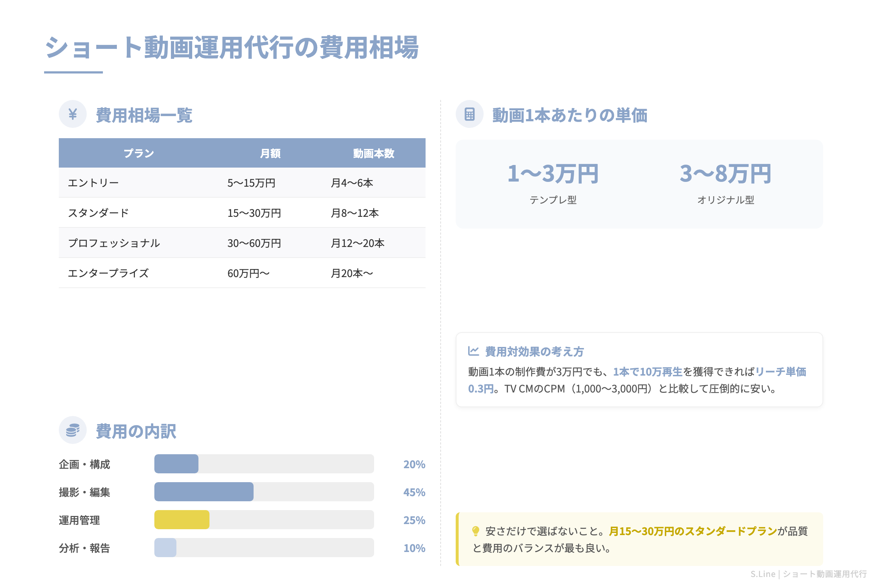
Task: Click the yellow 運用管理 bar segment
Action: tap(182, 520)
